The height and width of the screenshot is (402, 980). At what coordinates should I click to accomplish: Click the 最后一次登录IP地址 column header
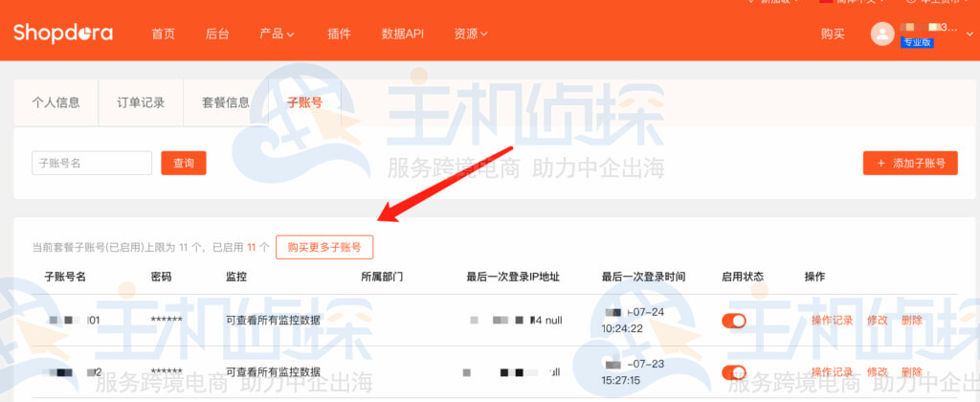(513, 277)
